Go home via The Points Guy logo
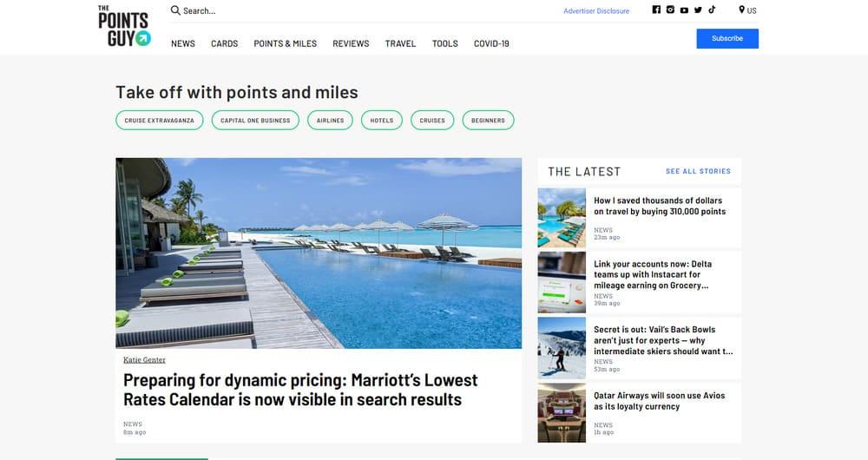The image size is (868, 460). pyautogui.click(x=124, y=26)
